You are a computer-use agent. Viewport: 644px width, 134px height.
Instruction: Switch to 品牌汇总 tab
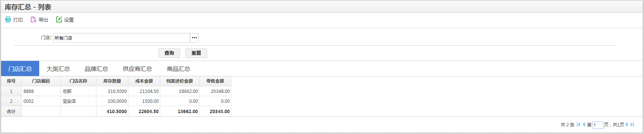(x=96, y=69)
